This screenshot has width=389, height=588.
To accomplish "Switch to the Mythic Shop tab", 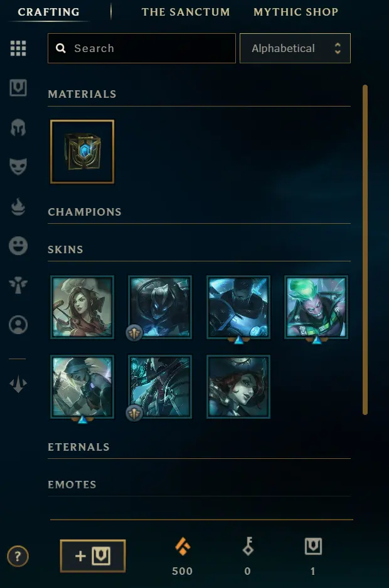I will (x=296, y=12).
